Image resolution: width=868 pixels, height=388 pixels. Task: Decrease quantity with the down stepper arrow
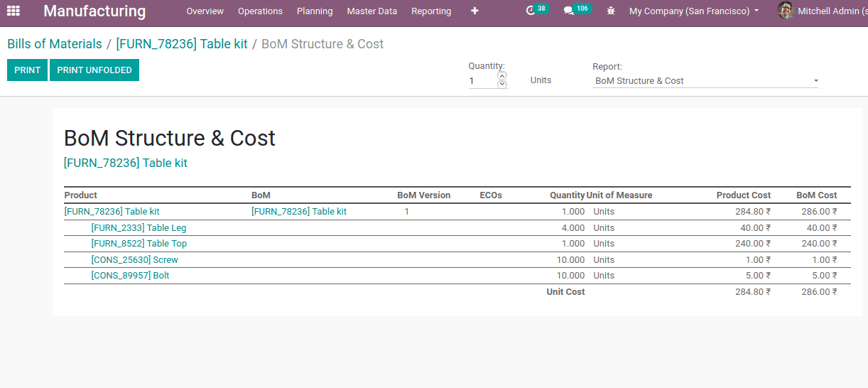502,85
